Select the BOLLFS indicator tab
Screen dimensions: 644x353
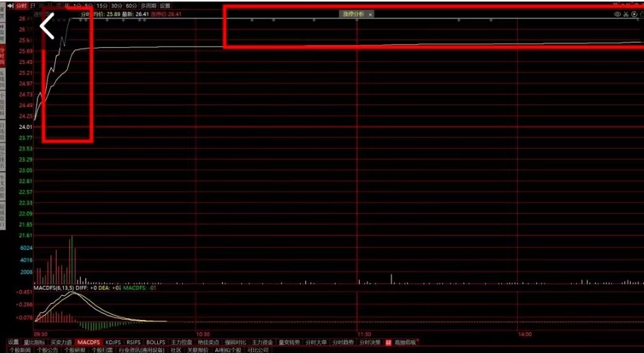click(155, 342)
